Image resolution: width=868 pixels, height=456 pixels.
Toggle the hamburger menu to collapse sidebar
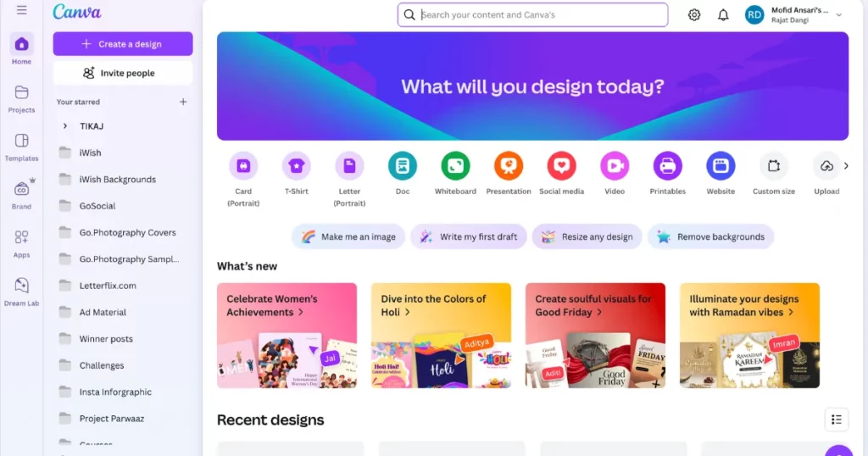point(21,10)
